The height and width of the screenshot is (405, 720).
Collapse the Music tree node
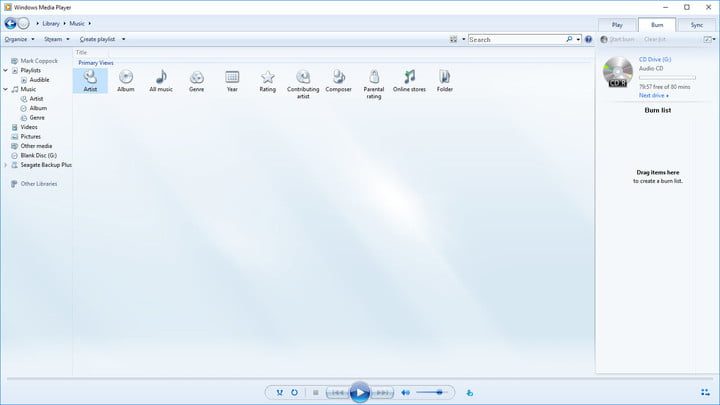click(x=6, y=90)
